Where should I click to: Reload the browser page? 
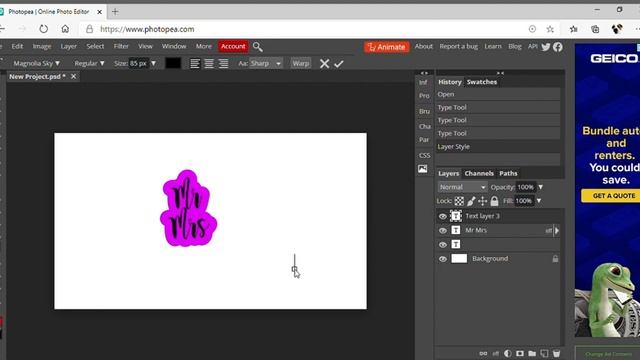44,29
